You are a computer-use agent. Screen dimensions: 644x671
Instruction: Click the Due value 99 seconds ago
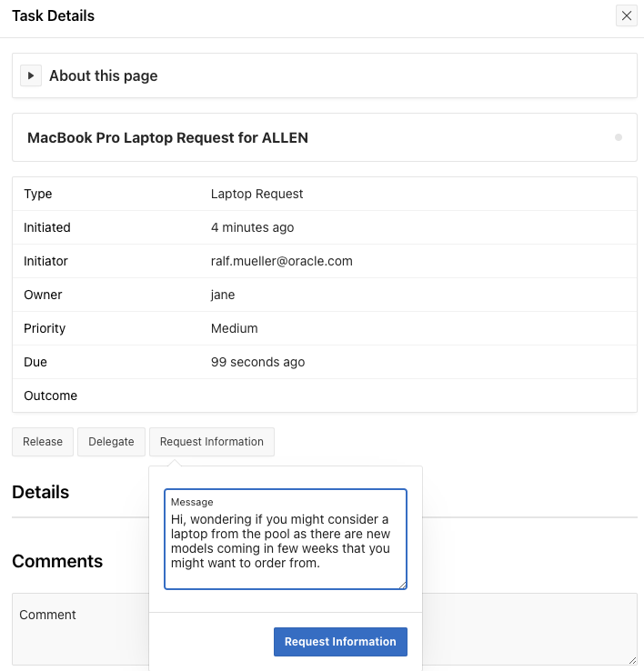[257, 362]
